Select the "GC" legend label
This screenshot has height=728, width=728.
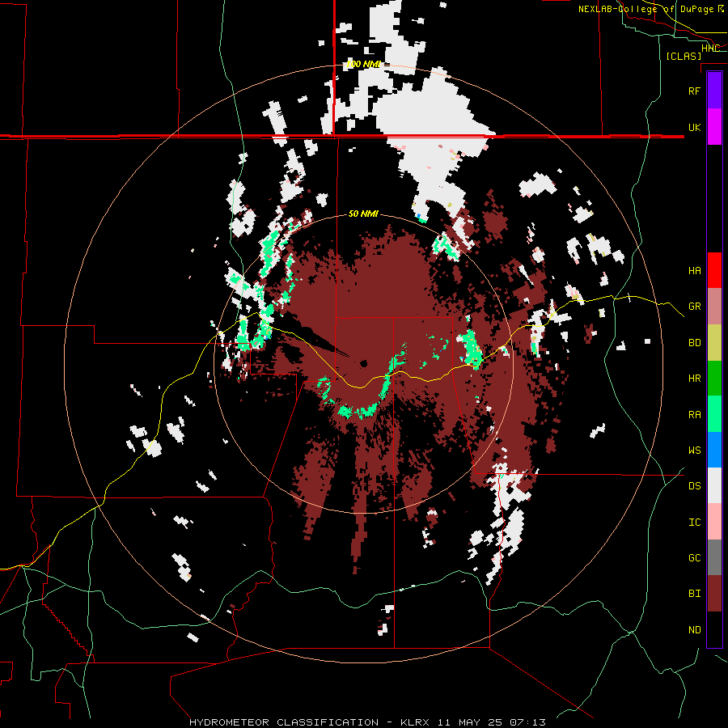pos(694,558)
